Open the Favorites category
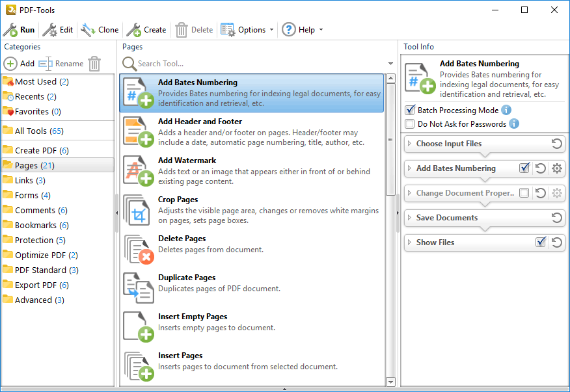 coord(57,112)
